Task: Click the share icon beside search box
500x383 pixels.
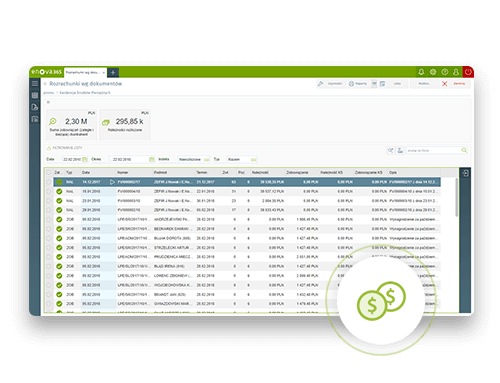Action: 390,150
